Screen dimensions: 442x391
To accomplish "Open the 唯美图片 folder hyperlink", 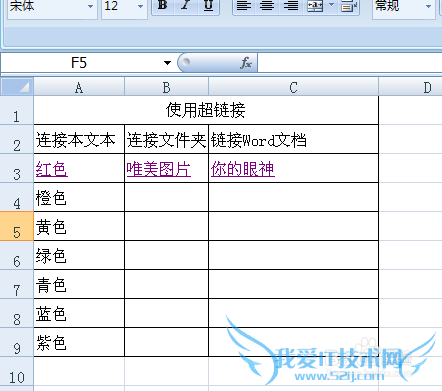I will [x=159, y=169].
